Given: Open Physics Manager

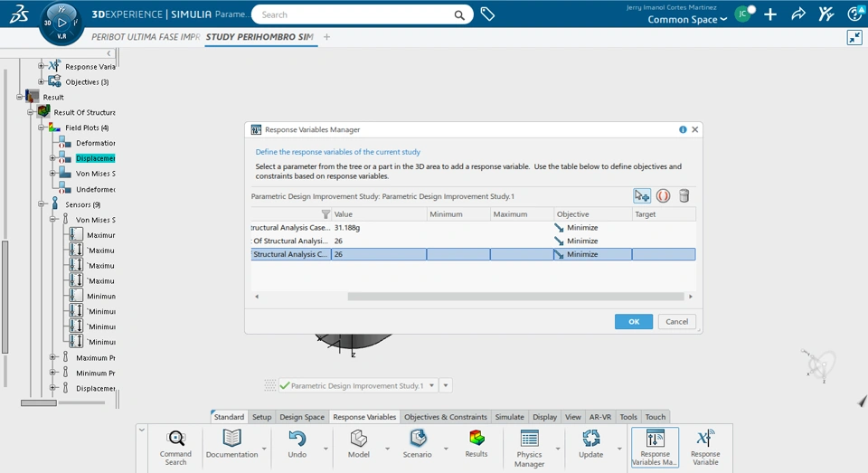Looking at the screenshot, I should tap(529, 448).
